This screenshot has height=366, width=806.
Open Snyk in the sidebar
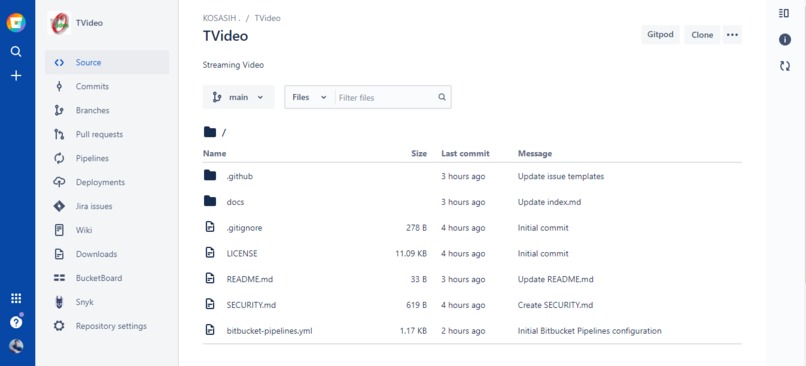pyautogui.click(x=107, y=302)
